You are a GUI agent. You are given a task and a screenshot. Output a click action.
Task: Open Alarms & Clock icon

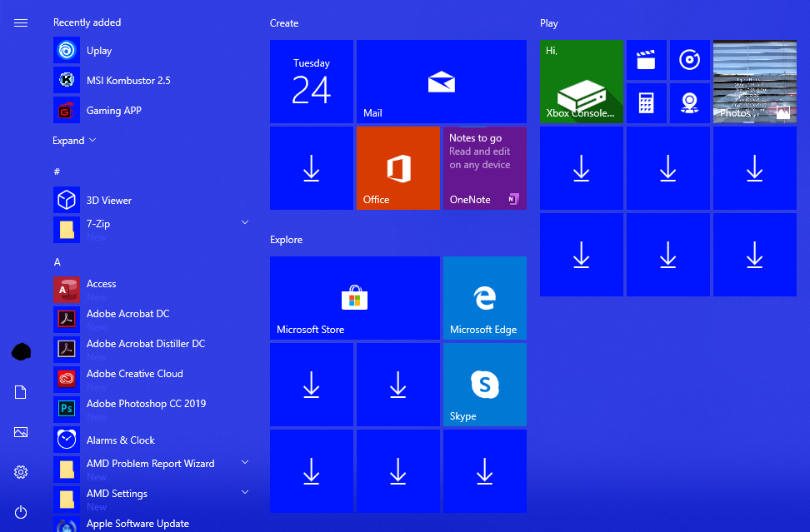point(67,439)
